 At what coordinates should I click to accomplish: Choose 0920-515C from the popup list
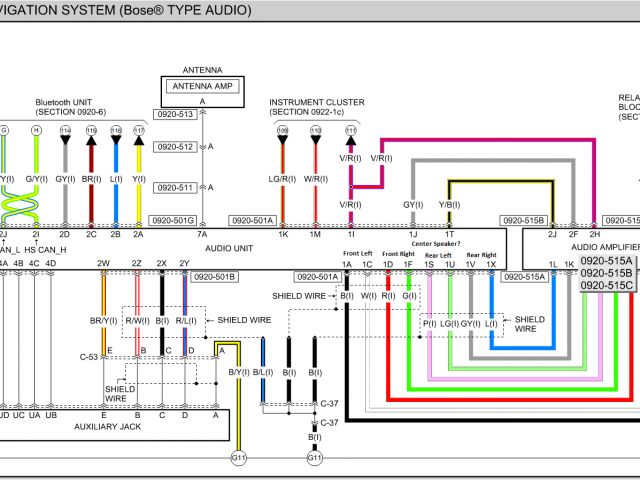click(x=607, y=286)
